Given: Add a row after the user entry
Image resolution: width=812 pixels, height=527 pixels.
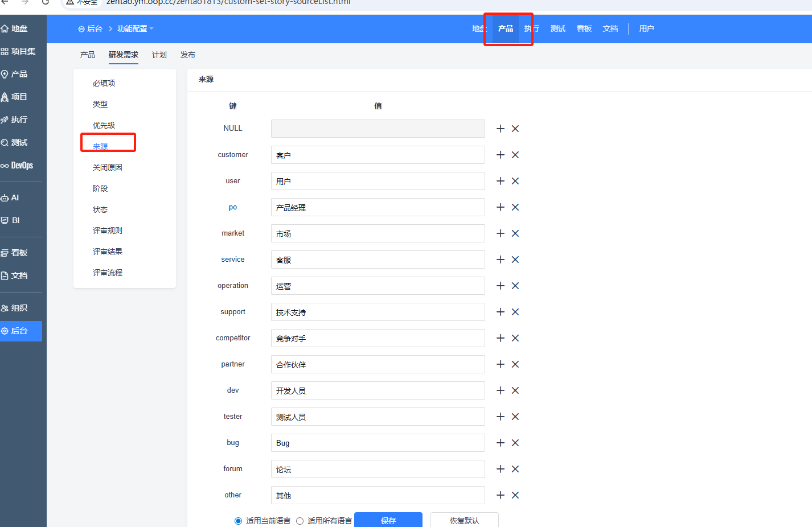Looking at the screenshot, I should click(x=501, y=181).
